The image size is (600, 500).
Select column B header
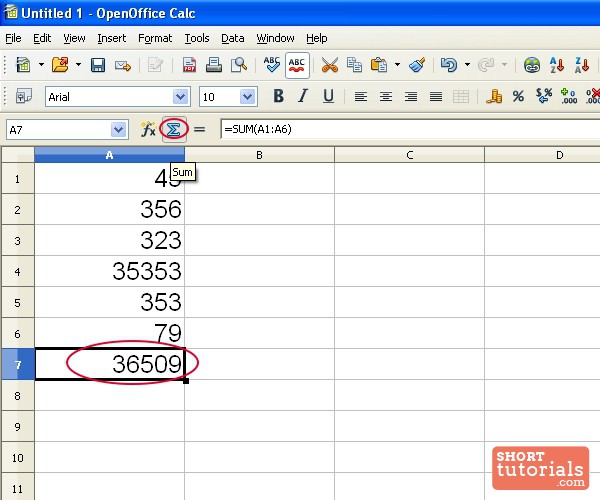pyautogui.click(x=259, y=155)
